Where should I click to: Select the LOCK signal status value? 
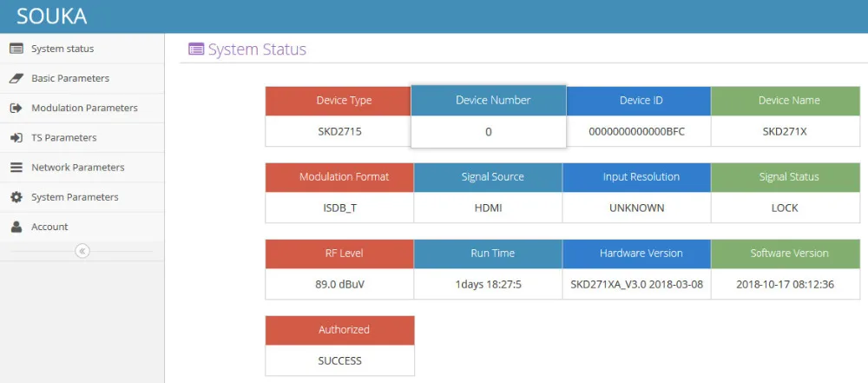(x=785, y=208)
